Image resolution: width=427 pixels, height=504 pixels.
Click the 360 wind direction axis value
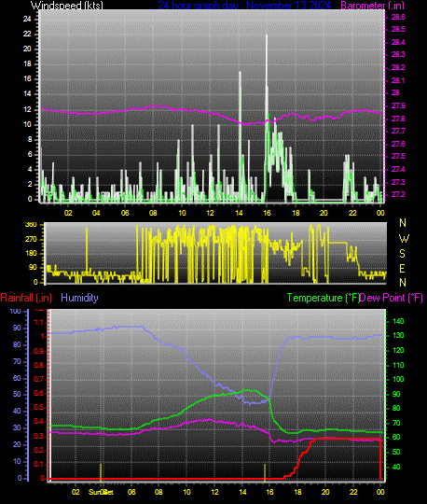coord(31,225)
